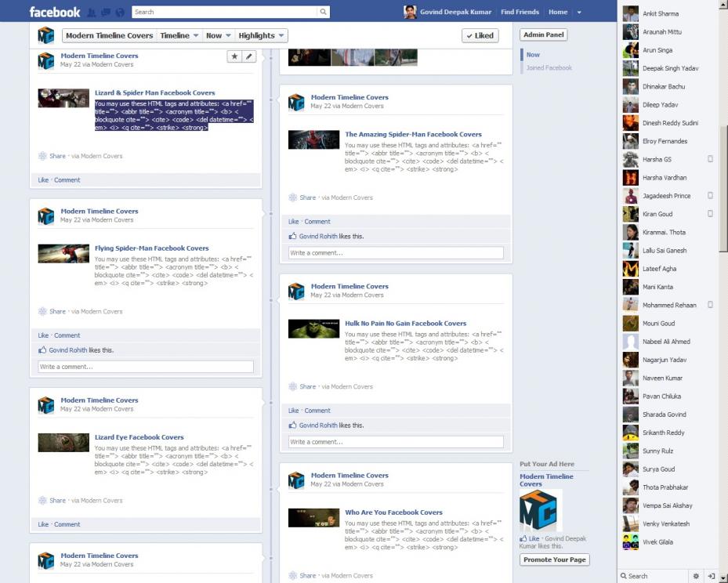Edit Lizard & Spider Man post with pencil

249,56
